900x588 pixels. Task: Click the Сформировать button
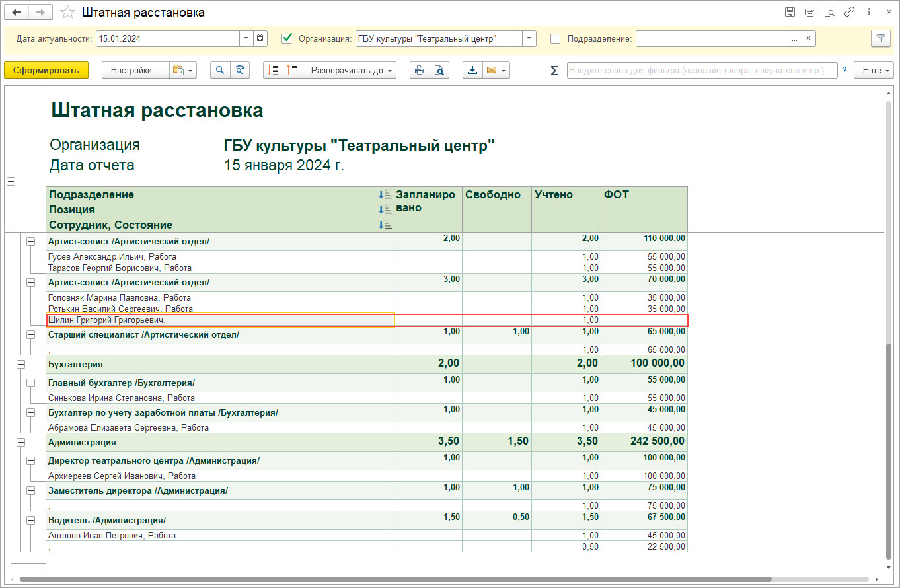(x=46, y=70)
